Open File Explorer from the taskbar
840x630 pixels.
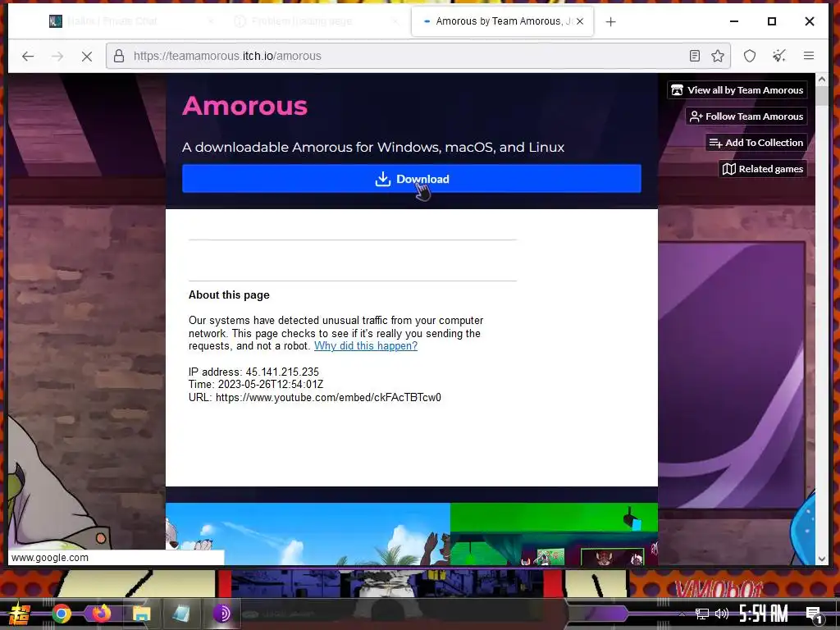pos(141,614)
